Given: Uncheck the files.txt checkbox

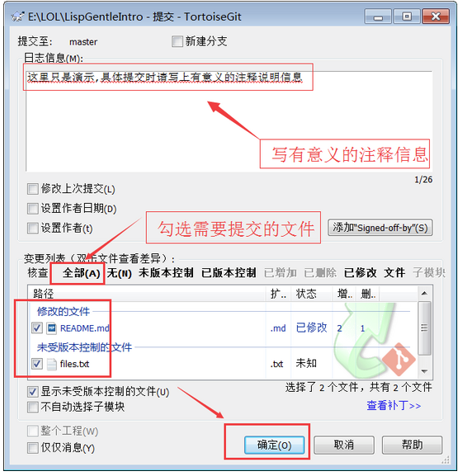Looking at the screenshot, I should (37, 364).
